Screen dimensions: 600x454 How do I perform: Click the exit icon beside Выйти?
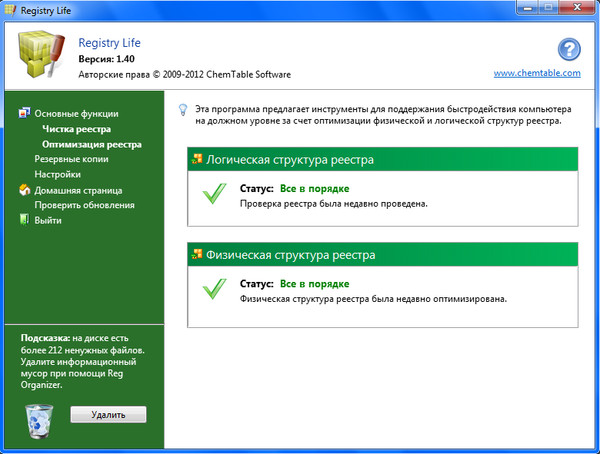tap(25, 220)
